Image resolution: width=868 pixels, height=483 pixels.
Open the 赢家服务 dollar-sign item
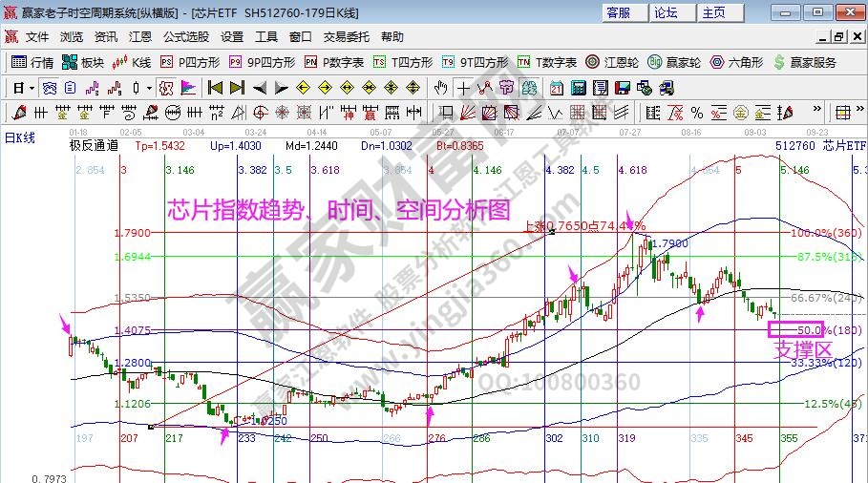[x=806, y=62]
